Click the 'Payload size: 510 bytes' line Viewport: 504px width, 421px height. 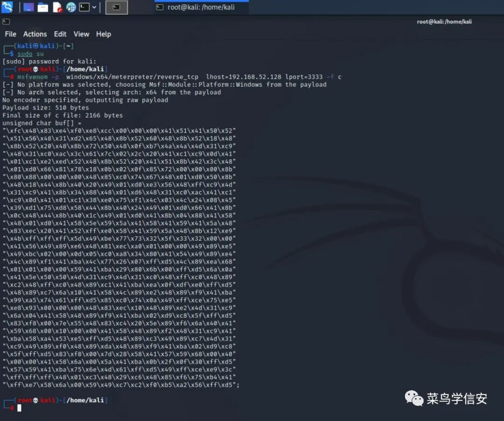point(46,108)
